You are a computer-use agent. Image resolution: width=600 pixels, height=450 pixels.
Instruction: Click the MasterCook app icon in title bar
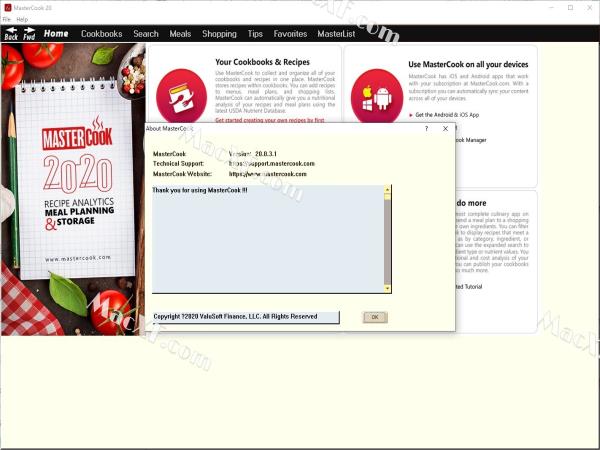8,7
